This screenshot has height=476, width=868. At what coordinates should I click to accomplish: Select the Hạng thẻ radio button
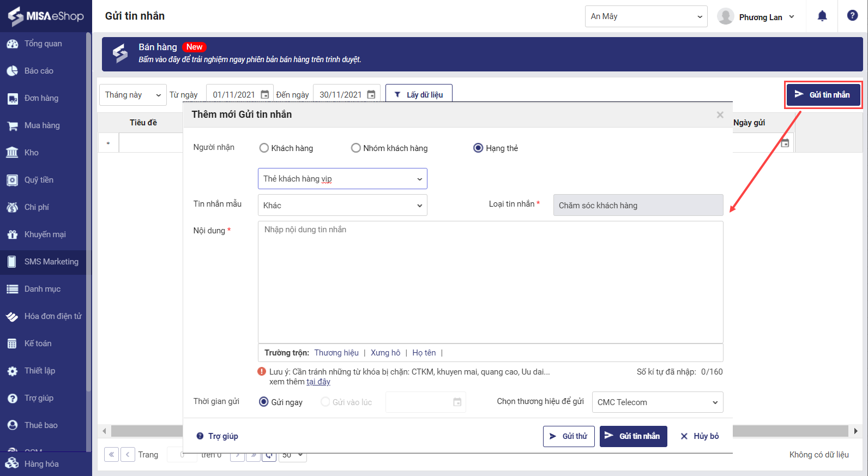478,148
